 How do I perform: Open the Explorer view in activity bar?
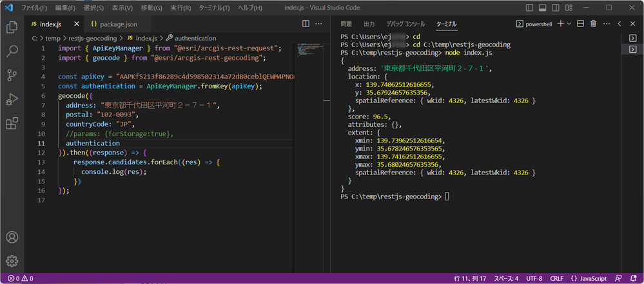12,27
